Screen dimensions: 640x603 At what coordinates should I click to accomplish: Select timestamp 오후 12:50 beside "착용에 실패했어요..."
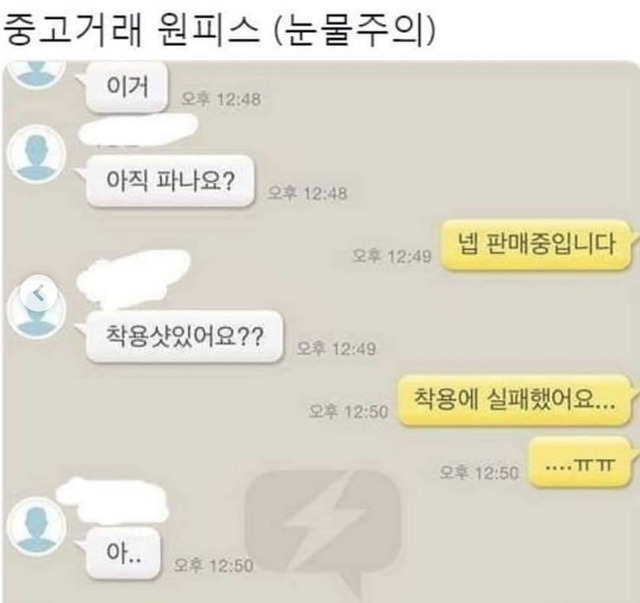[x=348, y=412]
